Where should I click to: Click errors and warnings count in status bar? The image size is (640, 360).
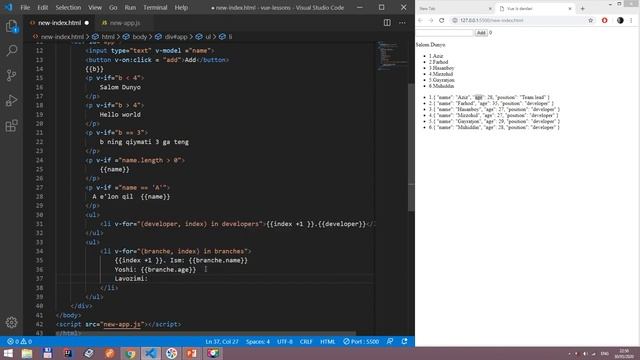[19, 342]
